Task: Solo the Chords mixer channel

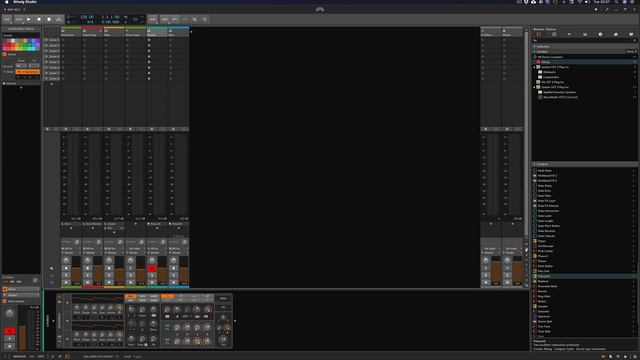Action: click(152, 276)
